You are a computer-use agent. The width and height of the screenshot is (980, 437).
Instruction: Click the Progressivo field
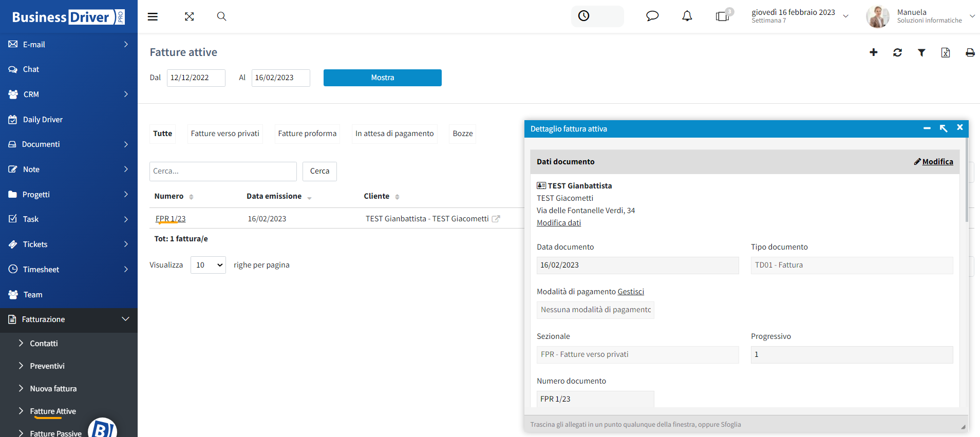point(852,355)
